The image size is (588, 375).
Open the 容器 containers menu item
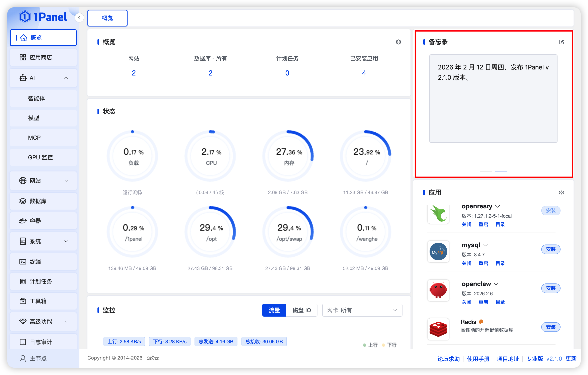pyautogui.click(x=43, y=221)
